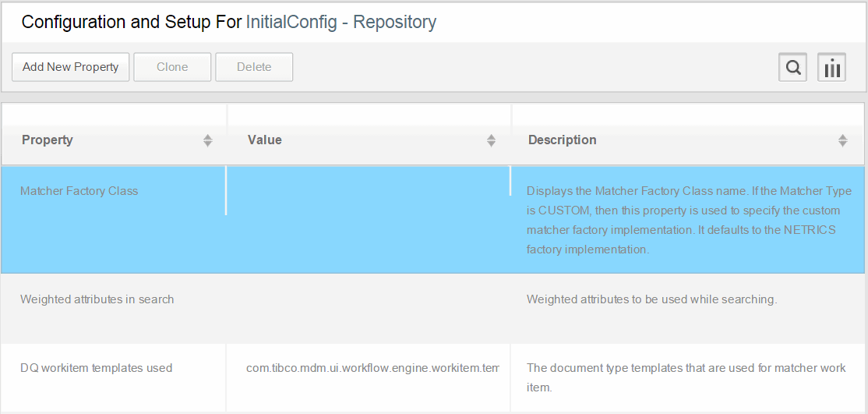This screenshot has height=414, width=868.
Task: Sort by the Description column arrows
Action: (x=842, y=141)
